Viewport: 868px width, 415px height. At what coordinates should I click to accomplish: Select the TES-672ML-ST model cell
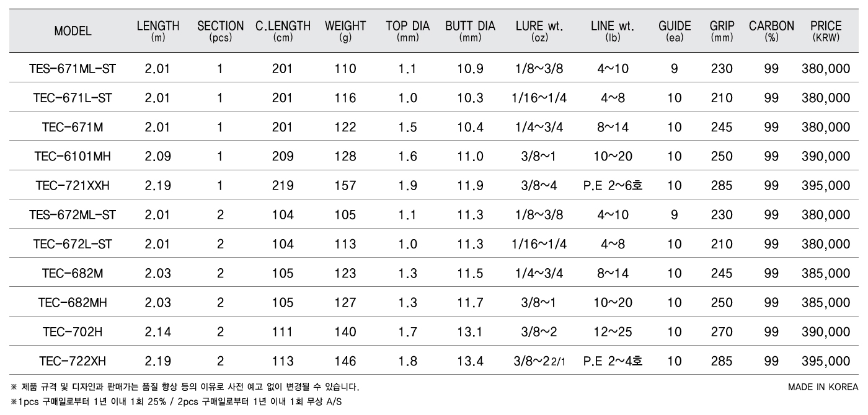click(73, 215)
